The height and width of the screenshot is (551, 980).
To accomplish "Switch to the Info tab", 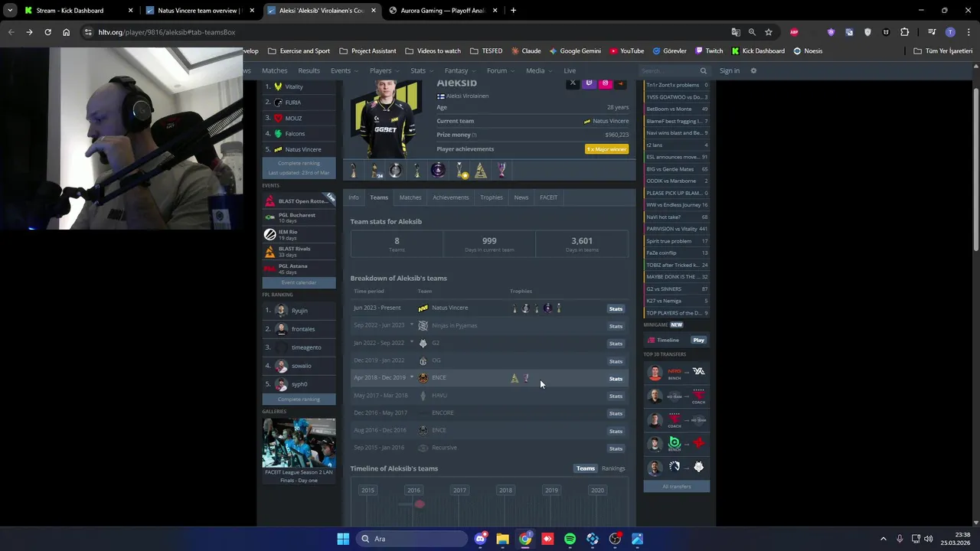I will [x=354, y=197].
